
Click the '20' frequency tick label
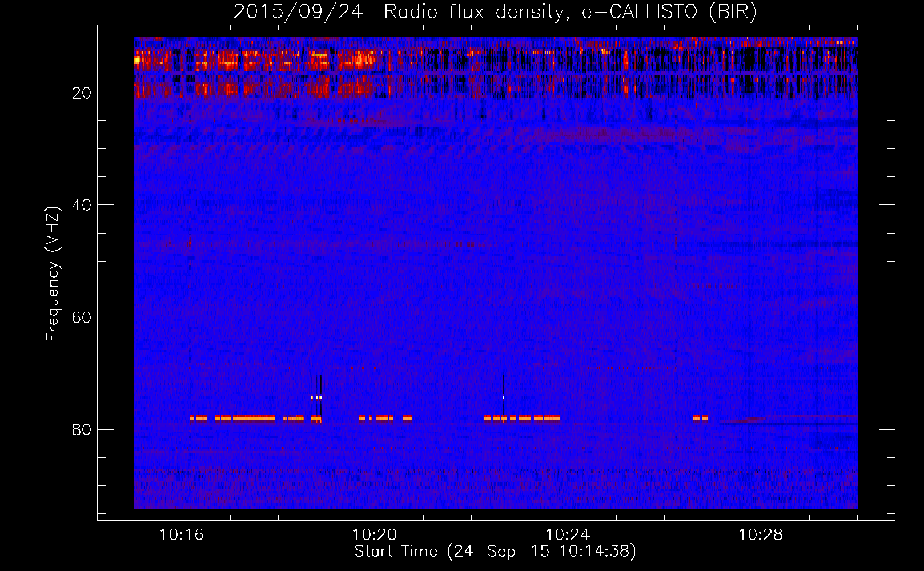tap(82, 93)
